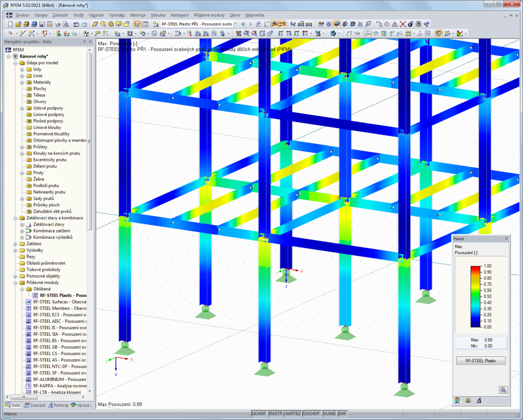Toggle the UCHOP snap mode in status bar

click(x=258, y=413)
